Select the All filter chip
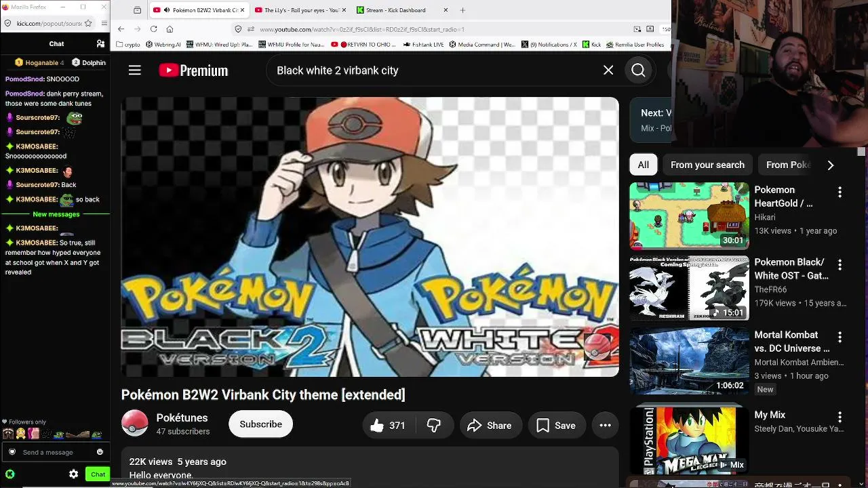The height and width of the screenshot is (488, 868). tap(644, 165)
